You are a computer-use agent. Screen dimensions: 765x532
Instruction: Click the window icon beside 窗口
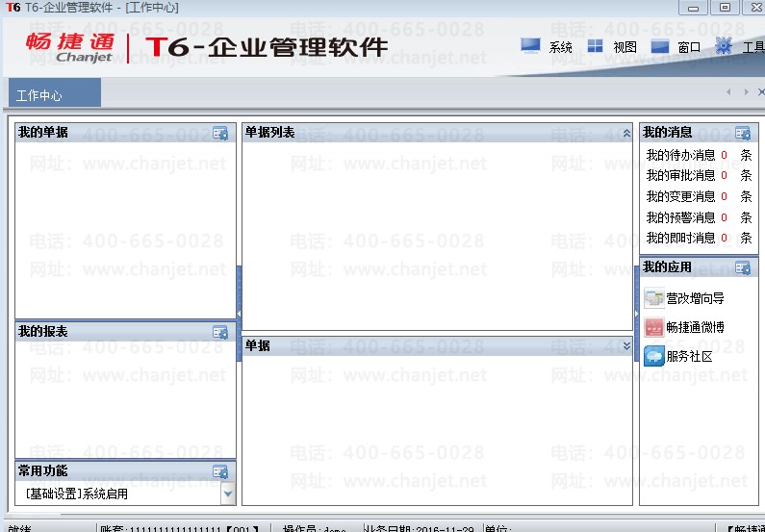pyautogui.click(x=659, y=47)
